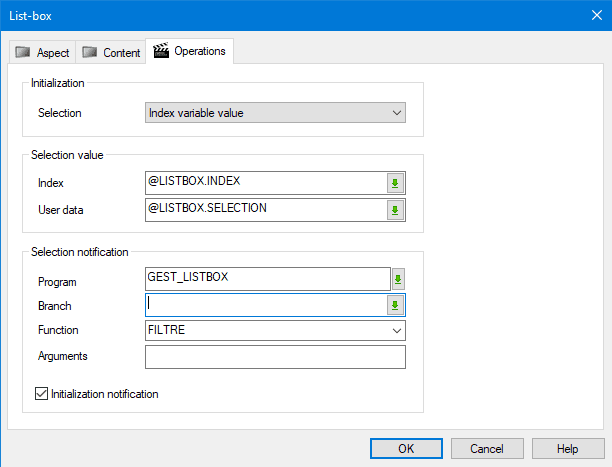
Task: Select the Program field containing GEST_LISTBOX
Action: click(266, 279)
